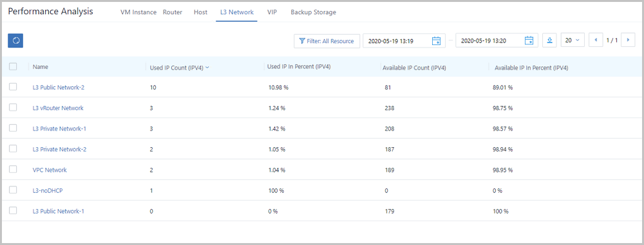Tick the checkbox for VPC Network
The width and height of the screenshot is (644, 245).
coord(13,169)
